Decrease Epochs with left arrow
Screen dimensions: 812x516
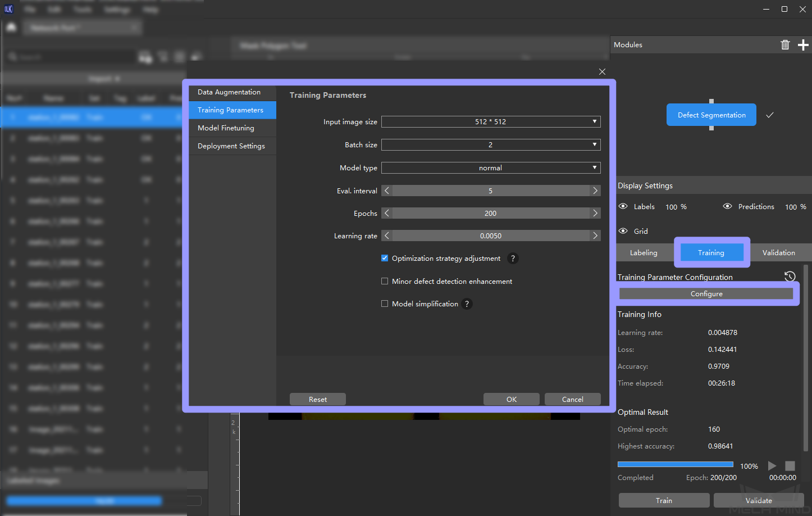[387, 213]
